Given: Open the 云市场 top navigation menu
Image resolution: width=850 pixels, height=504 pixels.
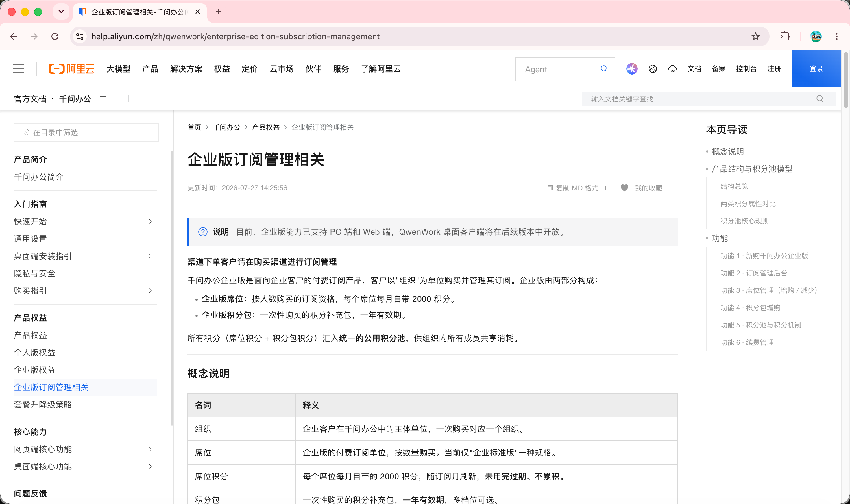Looking at the screenshot, I should pyautogui.click(x=282, y=69).
